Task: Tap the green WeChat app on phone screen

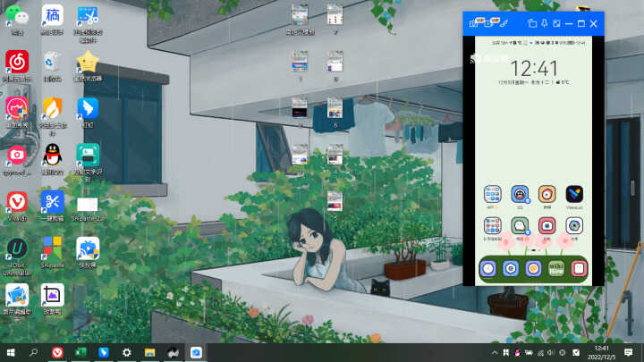Action: click(520, 226)
